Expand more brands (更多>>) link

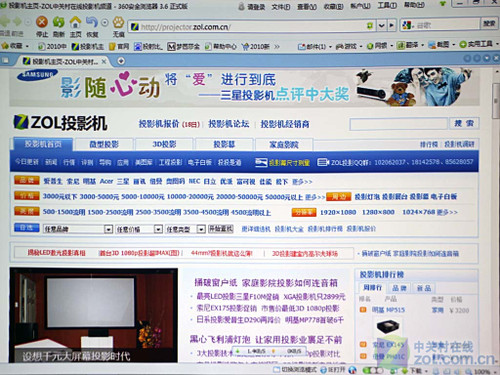(302, 182)
